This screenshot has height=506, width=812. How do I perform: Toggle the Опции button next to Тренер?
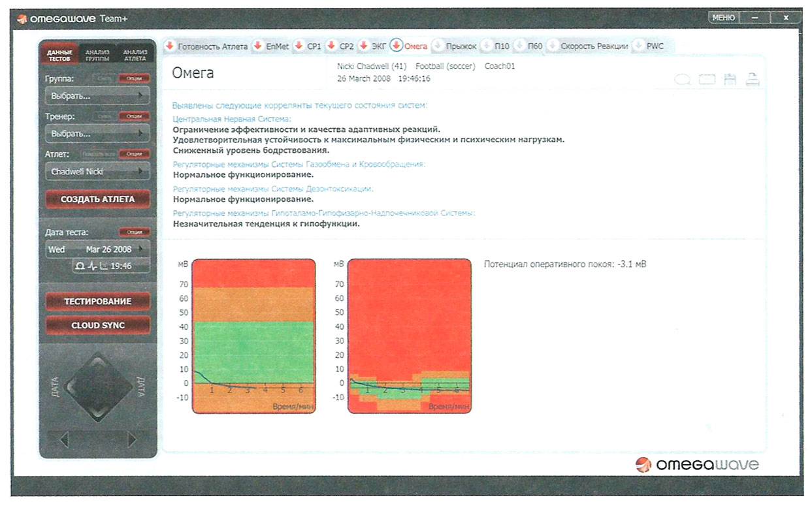tap(134, 117)
